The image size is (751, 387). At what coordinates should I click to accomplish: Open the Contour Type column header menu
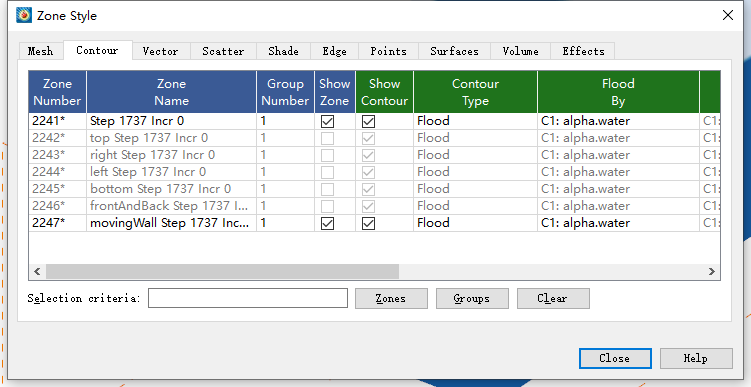coord(476,92)
